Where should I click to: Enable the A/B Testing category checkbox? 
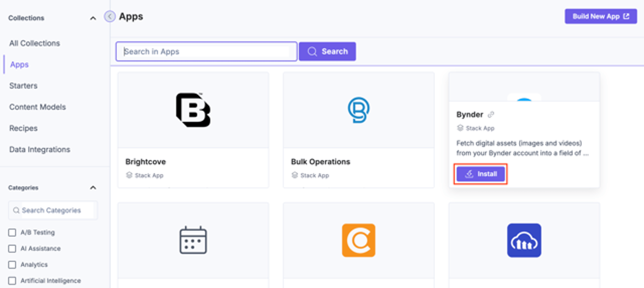tap(12, 232)
